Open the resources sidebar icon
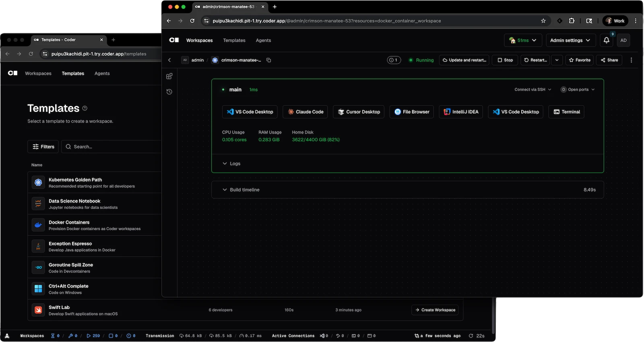 tap(169, 76)
